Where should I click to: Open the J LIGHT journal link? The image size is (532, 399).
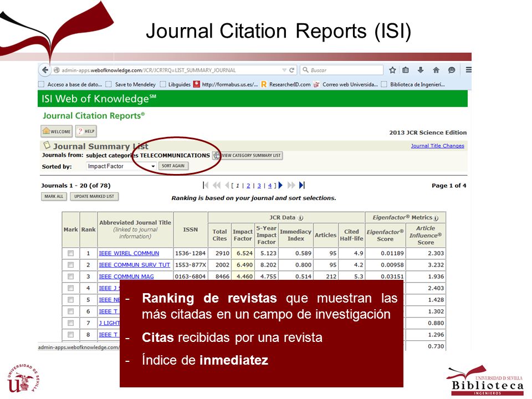[x=109, y=323]
